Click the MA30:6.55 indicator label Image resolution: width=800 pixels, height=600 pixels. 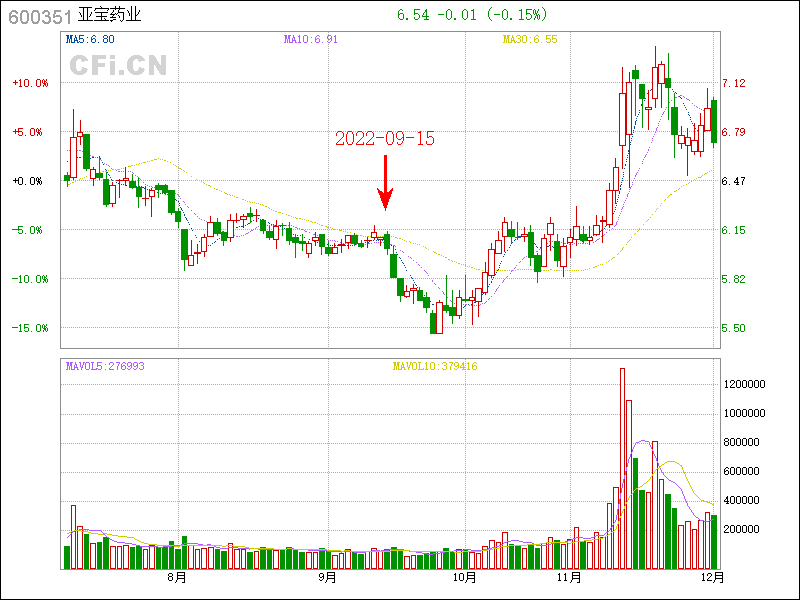(x=529, y=39)
